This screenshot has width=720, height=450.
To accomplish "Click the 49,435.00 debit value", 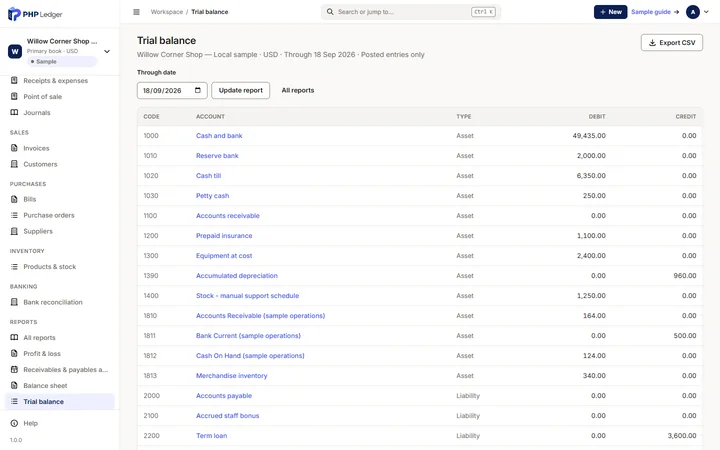I will tap(589, 135).
